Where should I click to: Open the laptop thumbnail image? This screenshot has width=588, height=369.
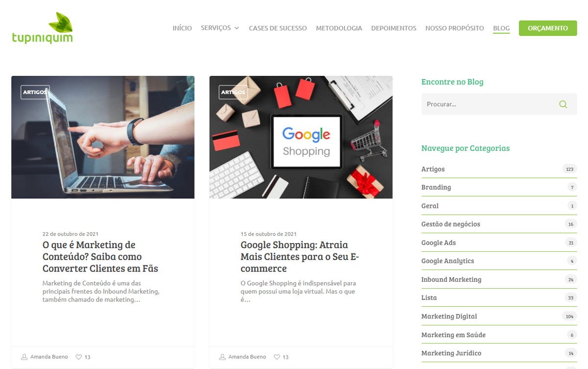tap(103, 137)
